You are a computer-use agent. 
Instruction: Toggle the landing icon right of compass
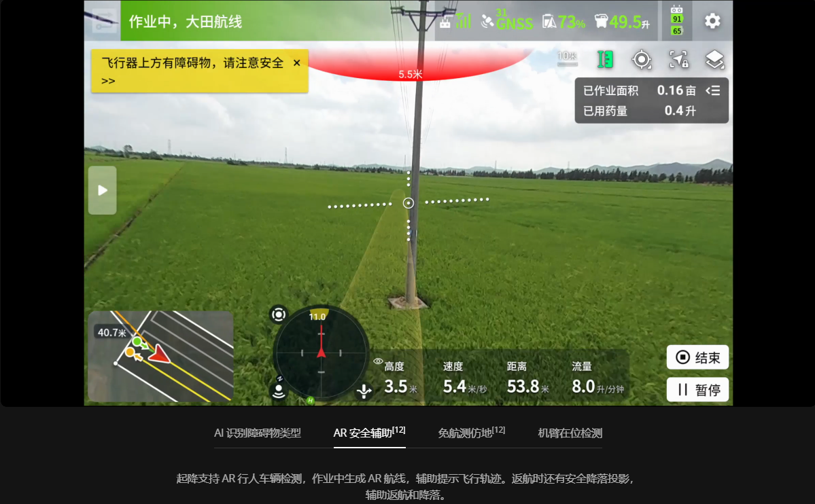[364, 391]
